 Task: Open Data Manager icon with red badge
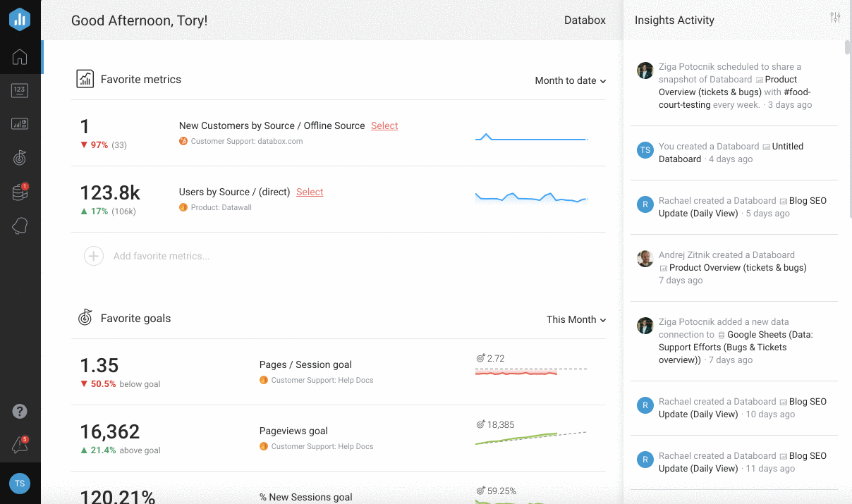coord(20,192)
